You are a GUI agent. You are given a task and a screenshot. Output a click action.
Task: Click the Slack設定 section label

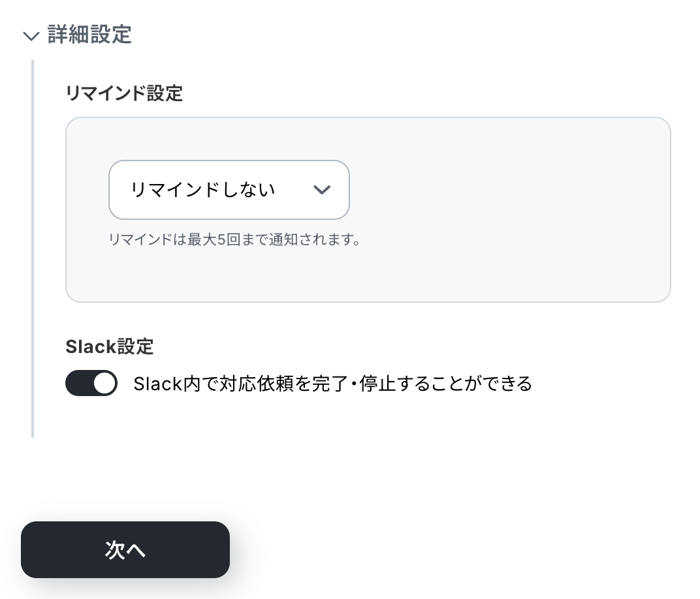click(x=109, y=346)
